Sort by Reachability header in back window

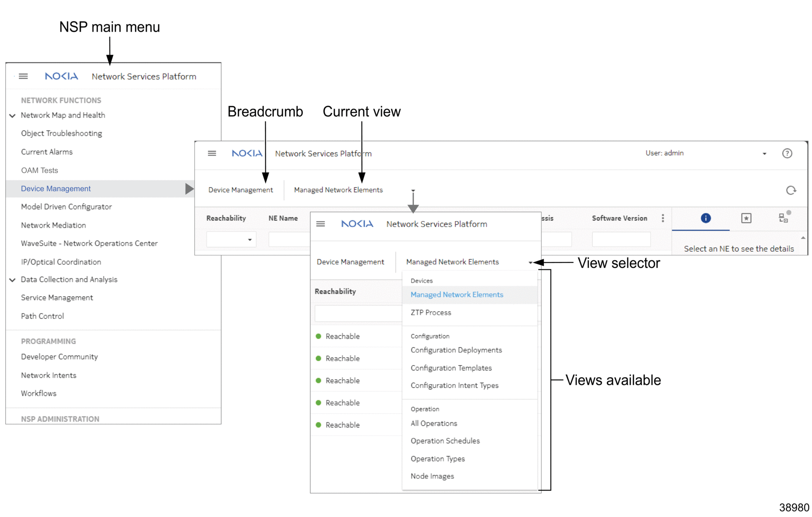point(226,218)
